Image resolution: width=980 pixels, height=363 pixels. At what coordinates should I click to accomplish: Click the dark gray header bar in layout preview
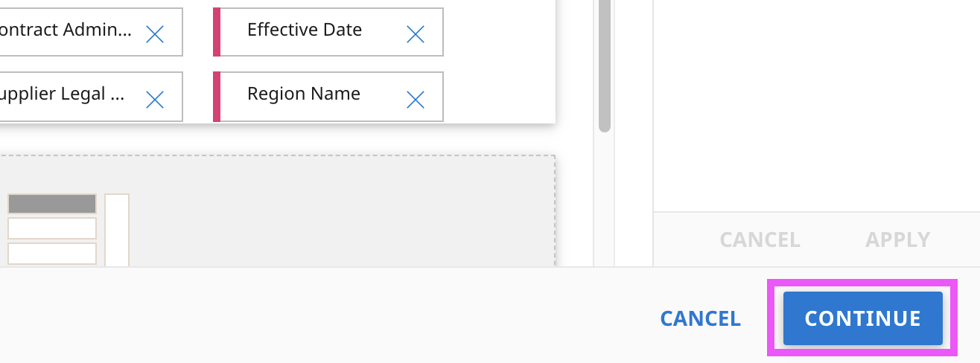pyautogui.click(x=52, y=204)
